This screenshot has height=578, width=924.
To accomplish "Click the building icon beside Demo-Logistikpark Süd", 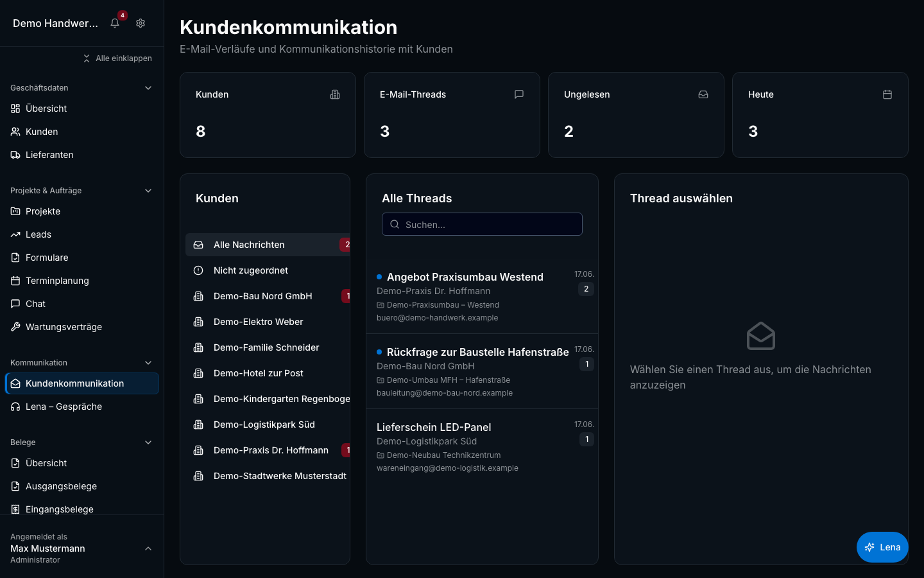I will pyautogui.click(x=198, y=425).
